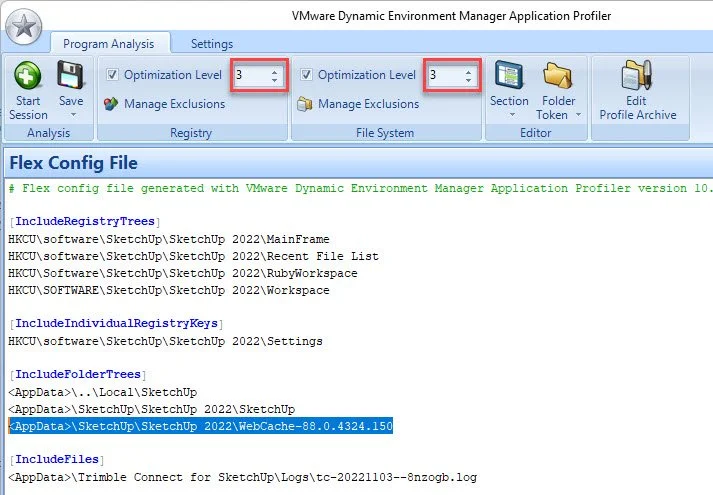Click the green Flex config comment line
Viewport: 713px width, 495px height.
(x=359, y=188)
